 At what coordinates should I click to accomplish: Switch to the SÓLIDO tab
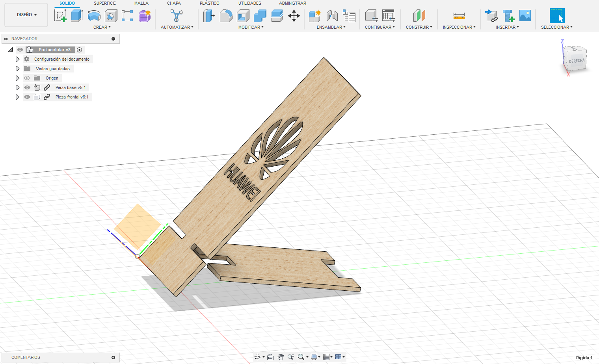click(67, 3)
